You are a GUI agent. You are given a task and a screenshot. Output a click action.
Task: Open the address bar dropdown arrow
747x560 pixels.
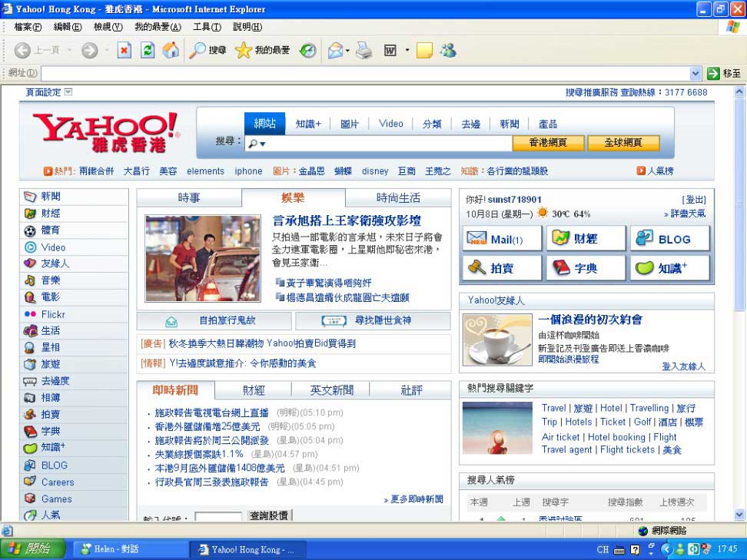point(695,73)
